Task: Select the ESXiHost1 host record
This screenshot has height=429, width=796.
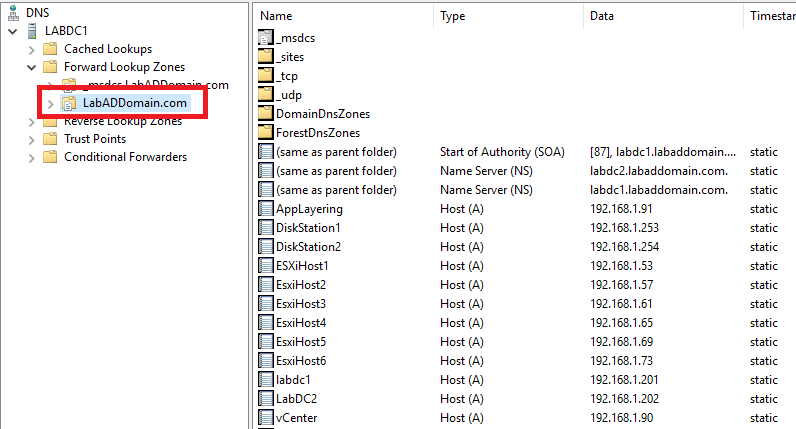Action: tap(301, 266)
